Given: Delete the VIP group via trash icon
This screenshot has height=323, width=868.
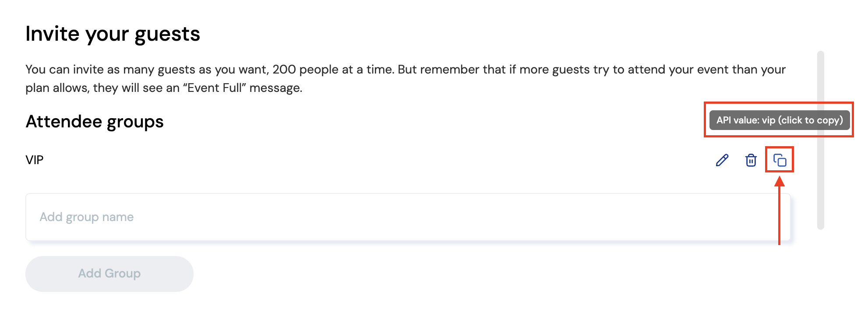Looking at the screenshot, I should [x=751, y=160].
